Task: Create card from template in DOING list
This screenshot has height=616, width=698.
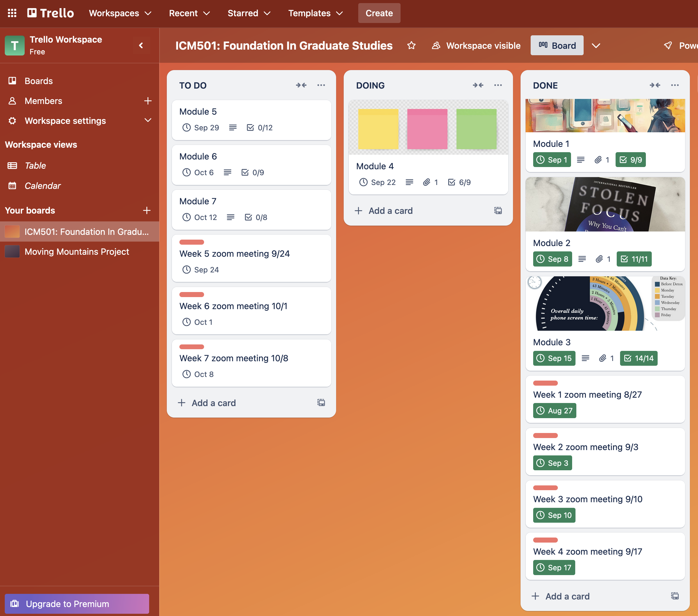Action: tap(498, 211)
